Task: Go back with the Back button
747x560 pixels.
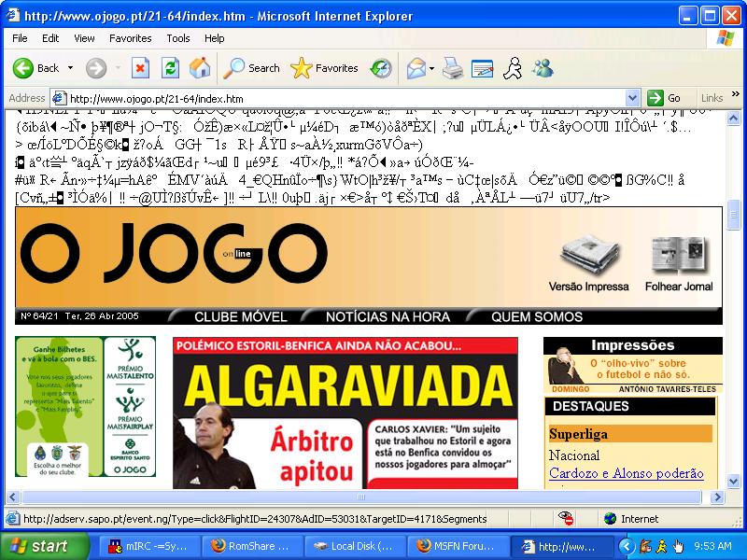Action: coord(35,68)
